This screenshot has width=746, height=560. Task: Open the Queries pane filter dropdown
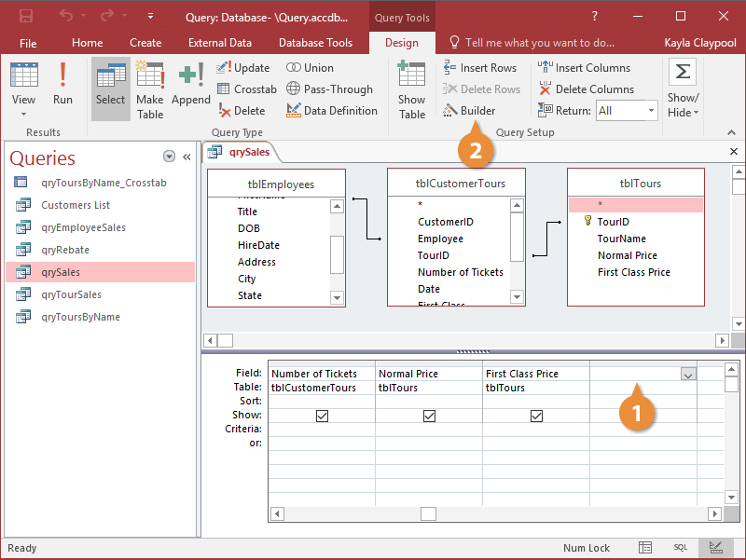pos(169,157)
